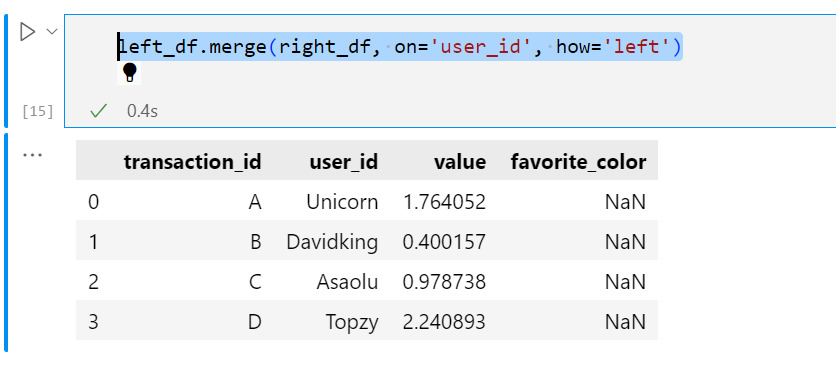Click the transaction_id column header

pyautogui.click(x=192, y=161)
